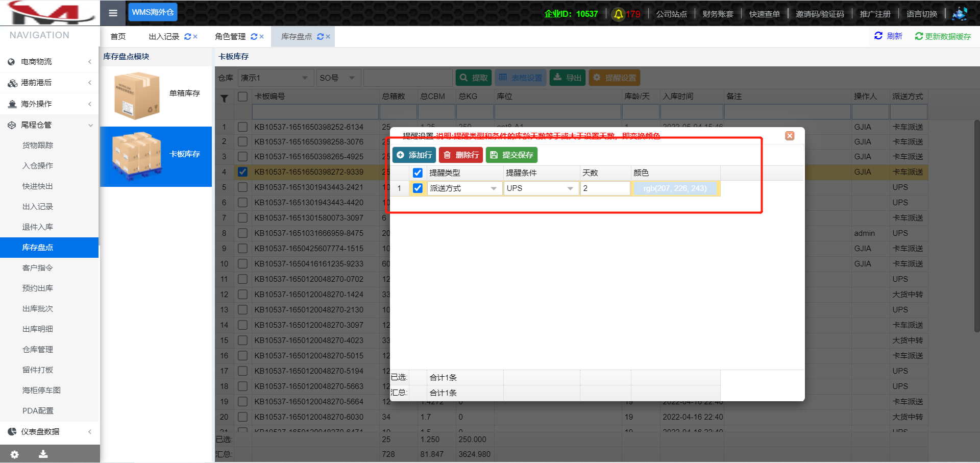The height and width of the screenshot is (463, 980).
Task: Click the 添加行 button
Action: 414,155
